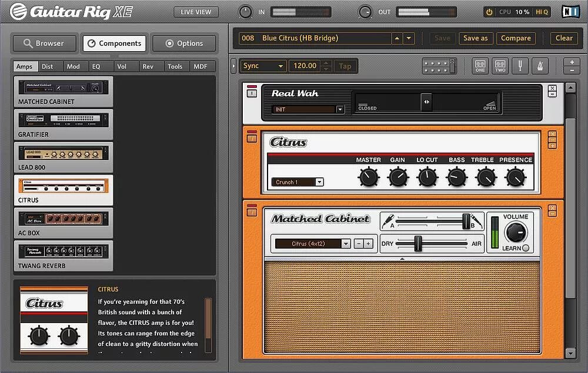Click the dimmed Save button
The width and height of the screenshot is (588, 373).
pyautogui.click(x=442, y=38)
